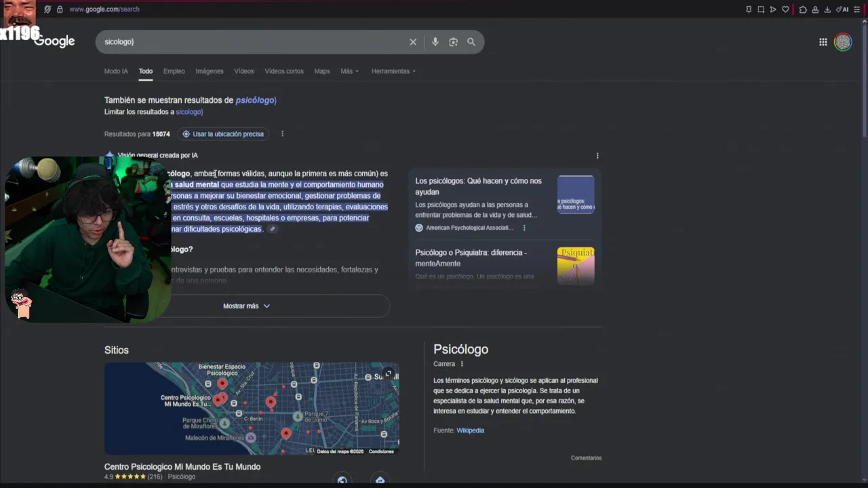Expand the Sitios map to fullscreen

click(389, 373)
